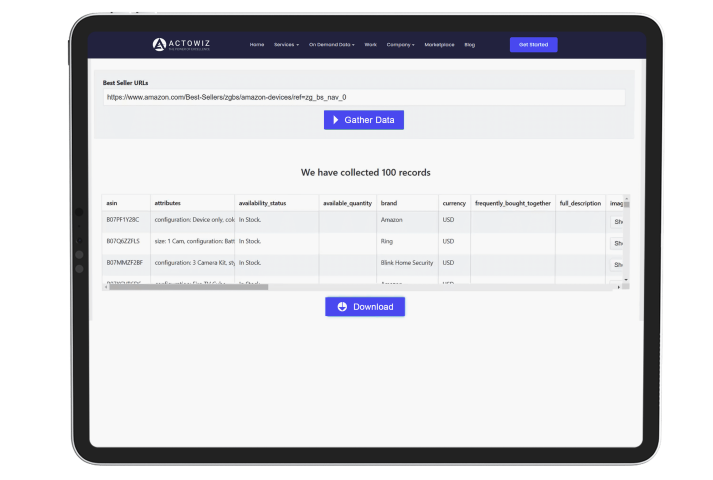Open the Home menu item
Viewport: 713px width, 480px height.
click(x=257, y=45)
